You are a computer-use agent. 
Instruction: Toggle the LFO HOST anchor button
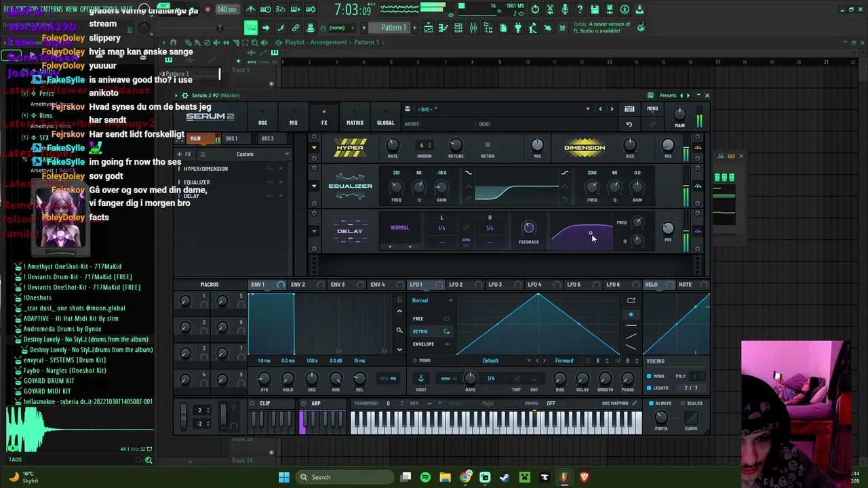420,378
